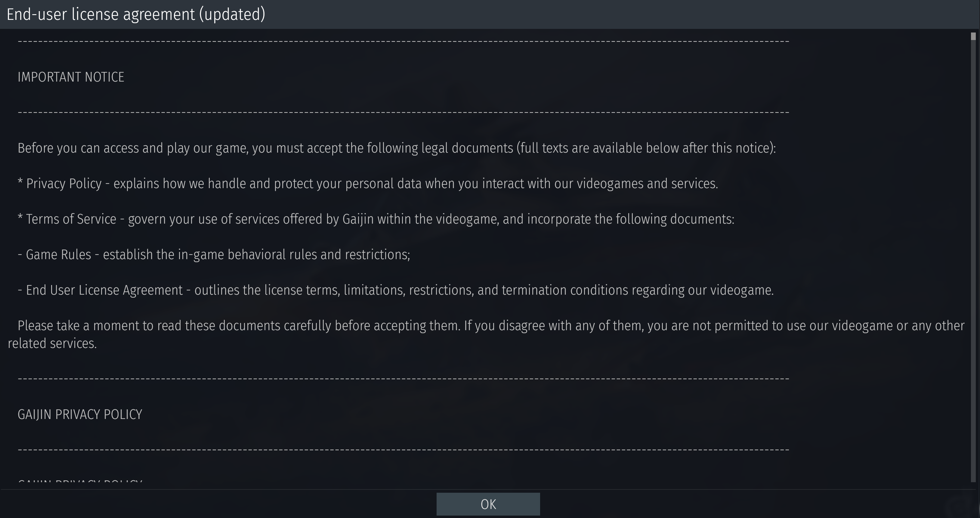Click the vertical scrollbar thumb
The image size is (980, 518).
pyautogui.click(x=973, y=36)
